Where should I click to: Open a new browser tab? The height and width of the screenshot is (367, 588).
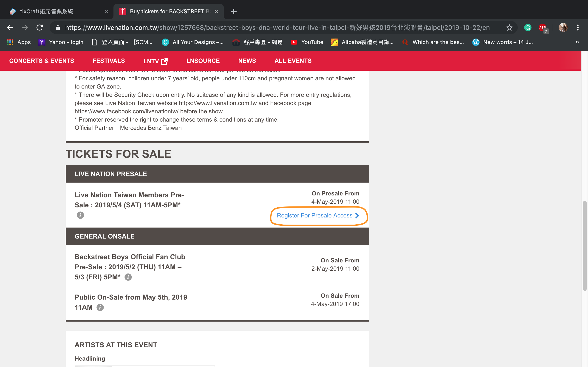pyautogui.click(x=234, y=11)
